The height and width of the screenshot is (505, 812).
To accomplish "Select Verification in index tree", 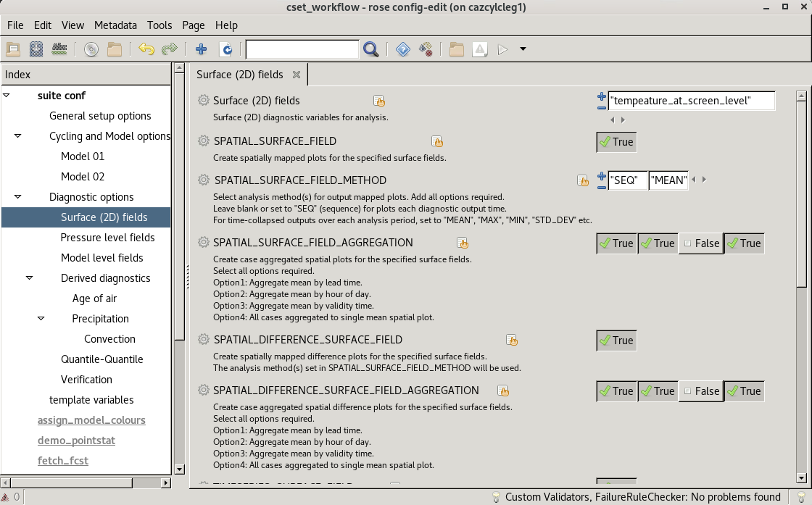I will click(86, 379).
